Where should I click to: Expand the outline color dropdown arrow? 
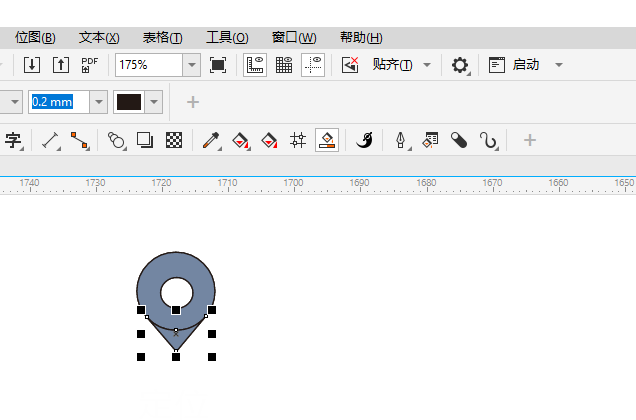[154, 102]
